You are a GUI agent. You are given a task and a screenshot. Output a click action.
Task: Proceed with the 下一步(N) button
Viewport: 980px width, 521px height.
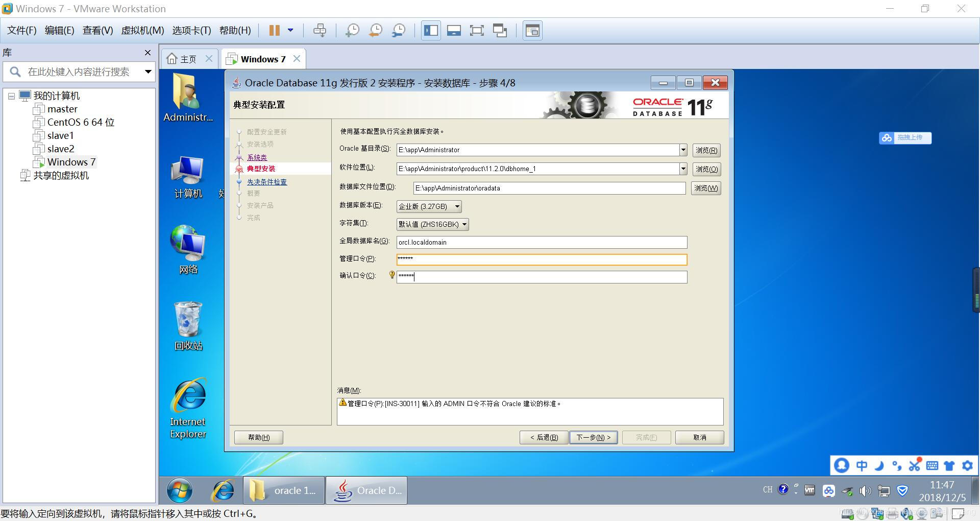click(593, 437)
